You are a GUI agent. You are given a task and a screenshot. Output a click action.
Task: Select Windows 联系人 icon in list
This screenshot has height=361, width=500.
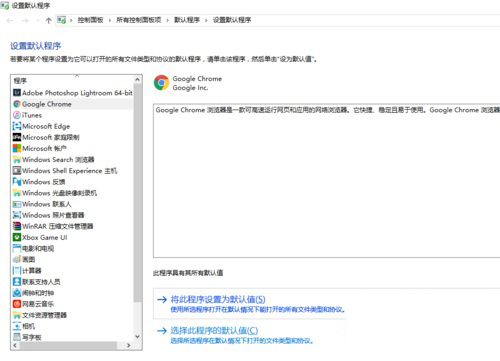pyautogui.click(x=17, y=204)
